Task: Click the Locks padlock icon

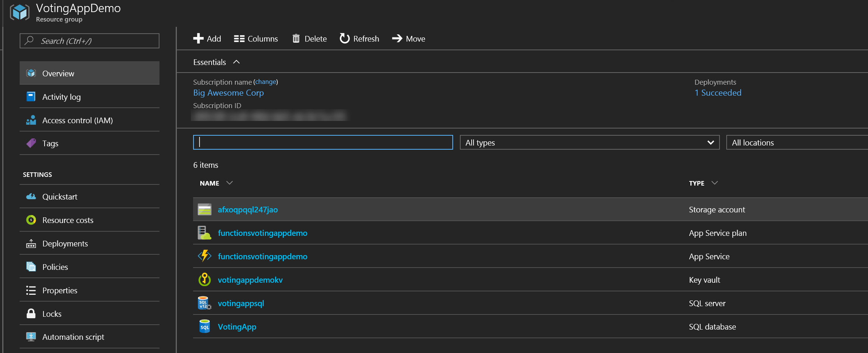Action: [x=31, y=313]
